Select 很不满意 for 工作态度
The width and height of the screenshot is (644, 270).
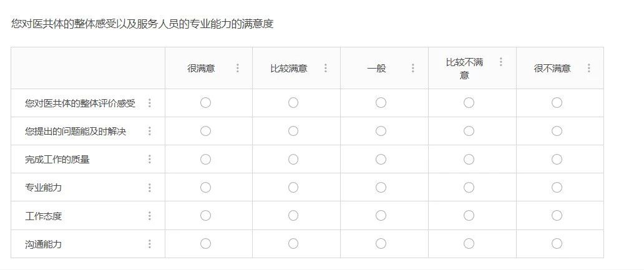pyautogui.click(x=557, y=215)
